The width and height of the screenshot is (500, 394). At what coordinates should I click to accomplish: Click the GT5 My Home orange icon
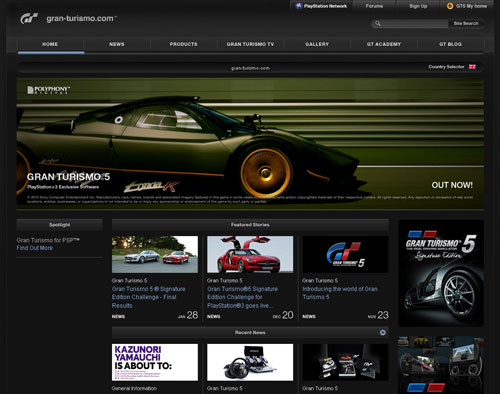coord(450,6)
